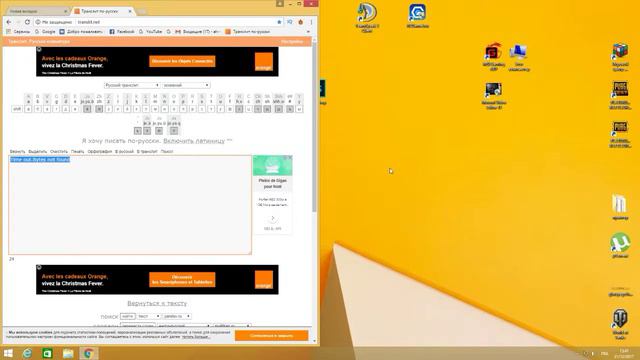640x360 pixels.
Task: Open the This Computer desktop icon
Action: 519,58
